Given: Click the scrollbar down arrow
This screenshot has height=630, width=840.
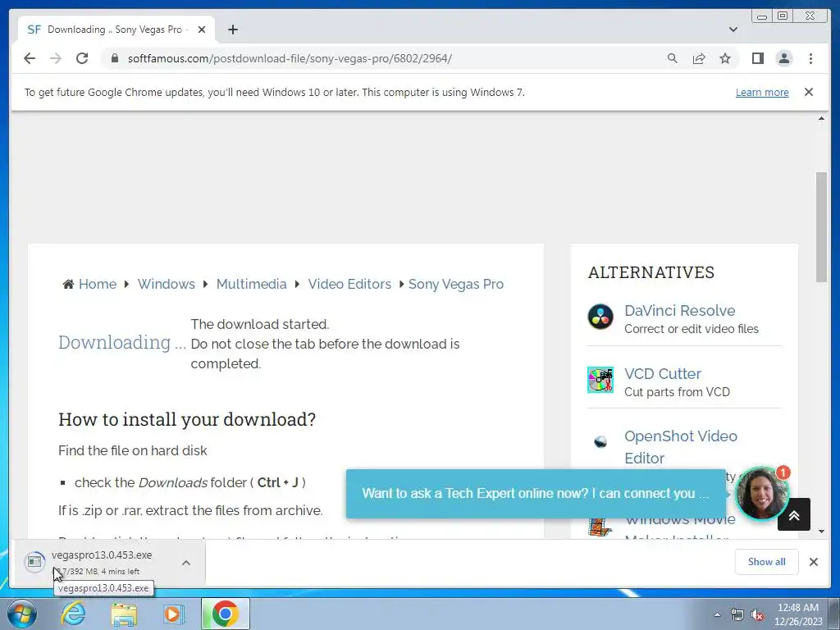Looking at the screenshot, I should coord(821,532).
